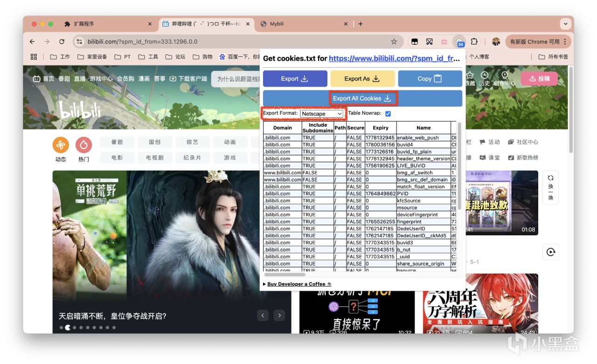Screen dimensions: 597x364
Task: Click the chevron at top-right of webpage
Action: 565,24
